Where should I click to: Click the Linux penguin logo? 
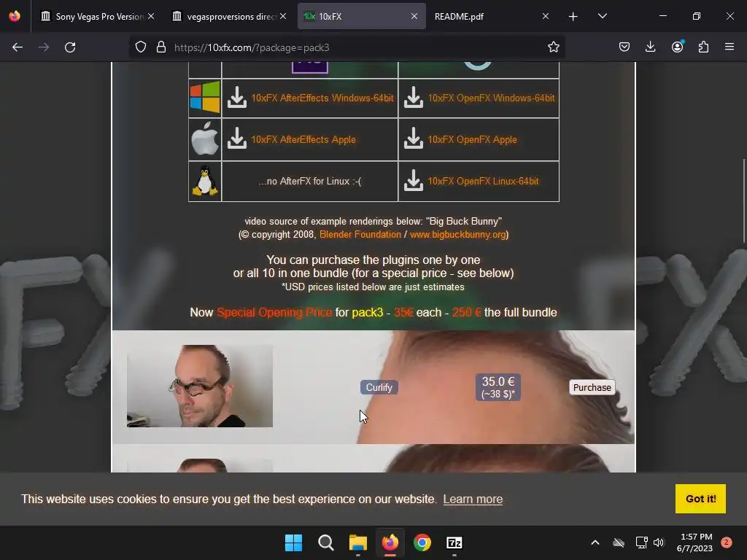pyautogui.click(x=205, y=181)
